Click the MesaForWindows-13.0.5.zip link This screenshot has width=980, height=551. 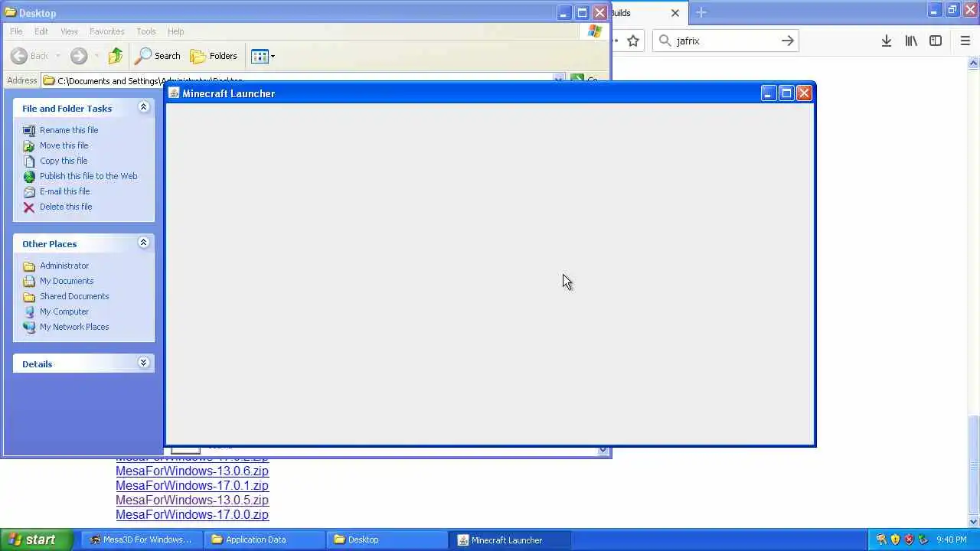pos(192,500)
